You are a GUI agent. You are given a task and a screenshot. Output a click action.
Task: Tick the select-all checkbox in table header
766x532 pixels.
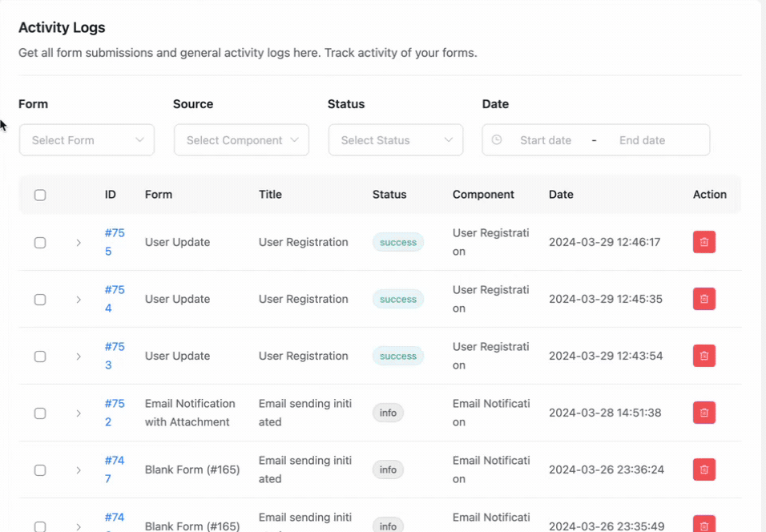coord(40,195)
